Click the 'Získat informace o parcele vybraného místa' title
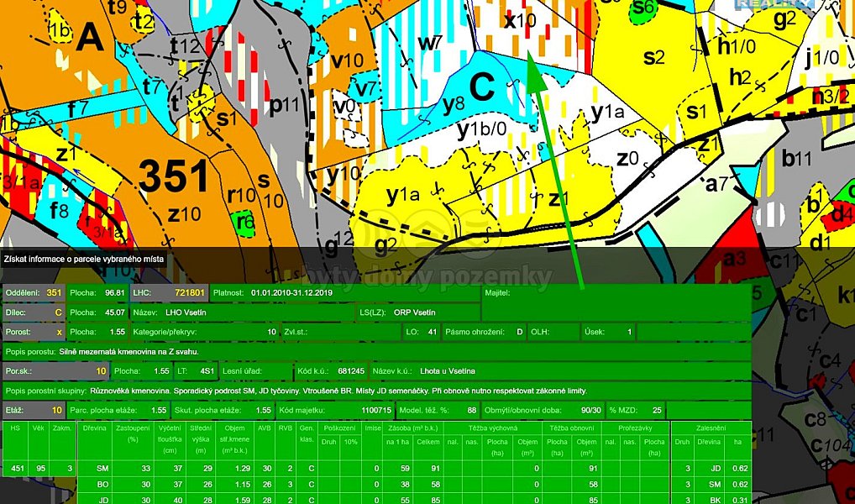 click(83, 260)
